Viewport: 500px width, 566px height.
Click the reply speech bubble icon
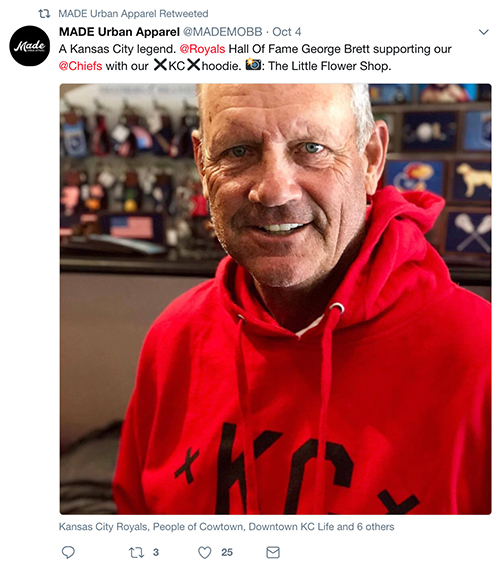tap(68, 552)
